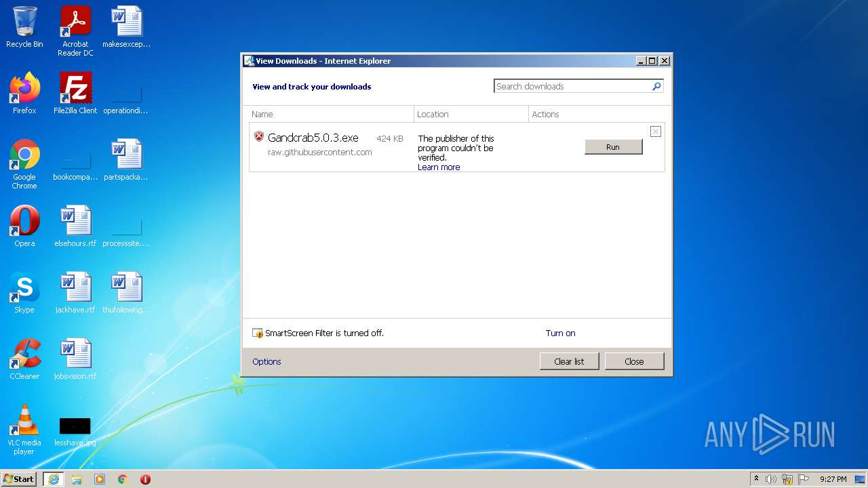Open FileZilla Client shortcut
868x488 pixels.
75,94
